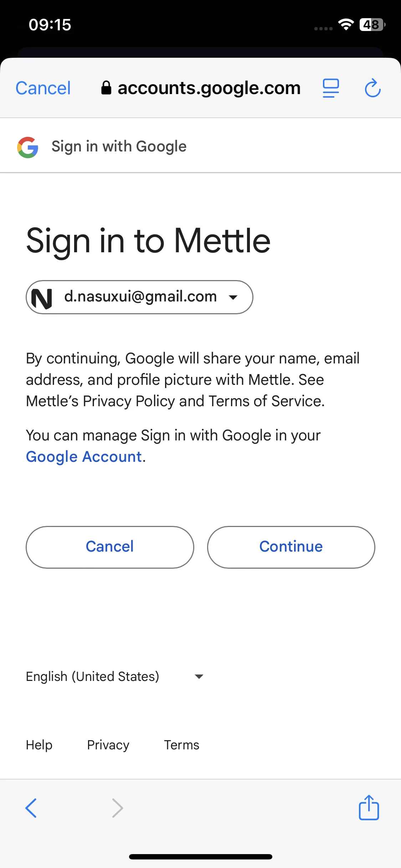Tap the outlined Cancel button
Viewport: 401px width, 868px height.
[x=110, y=547]
